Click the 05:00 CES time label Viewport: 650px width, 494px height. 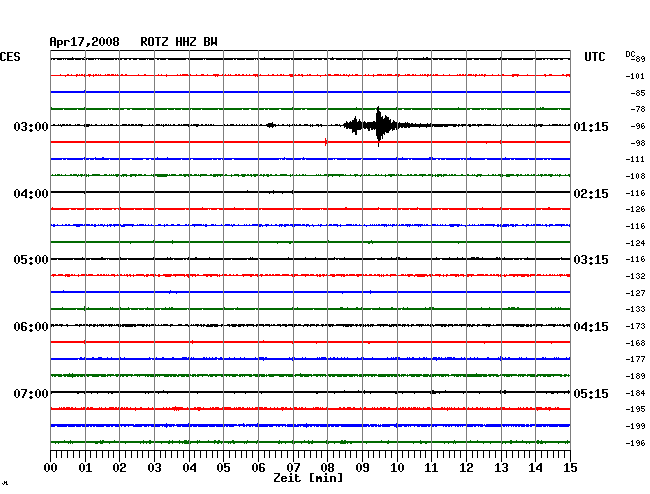click(x=31, y=260)
